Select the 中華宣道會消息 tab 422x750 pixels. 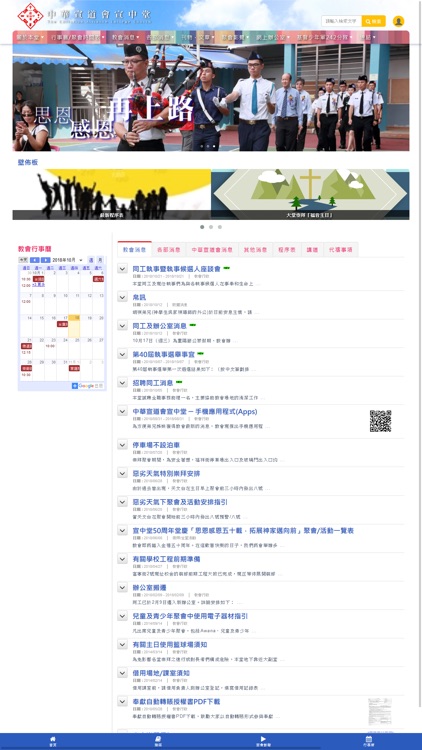pyautogui.click(x=211, y=250)
